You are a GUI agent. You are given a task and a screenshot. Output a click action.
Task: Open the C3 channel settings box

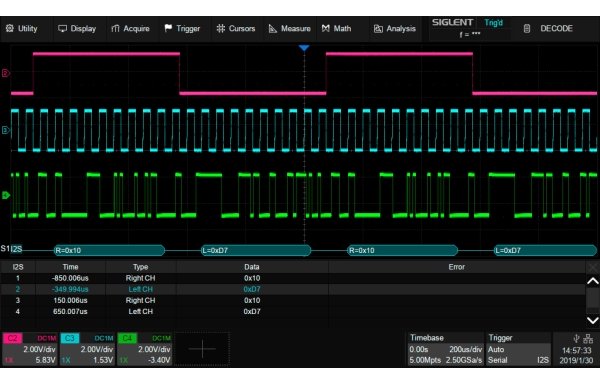pyautogui.click(x=87, y=349)
